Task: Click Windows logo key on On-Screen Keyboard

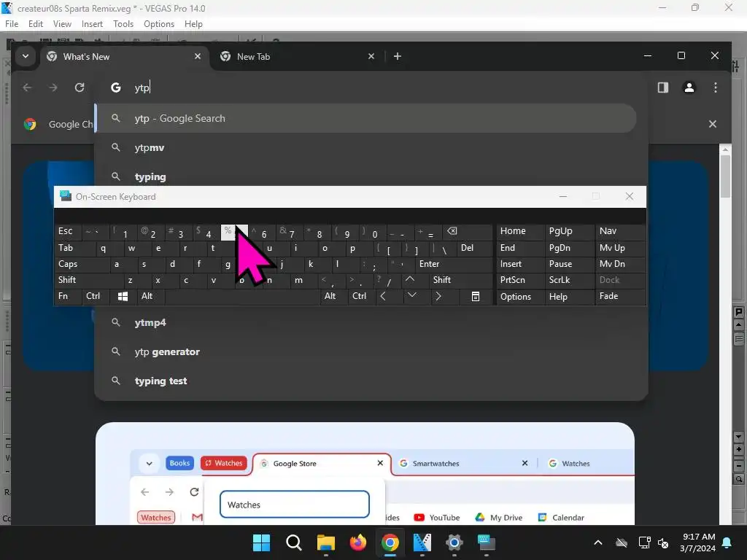Action: point(123,296)
